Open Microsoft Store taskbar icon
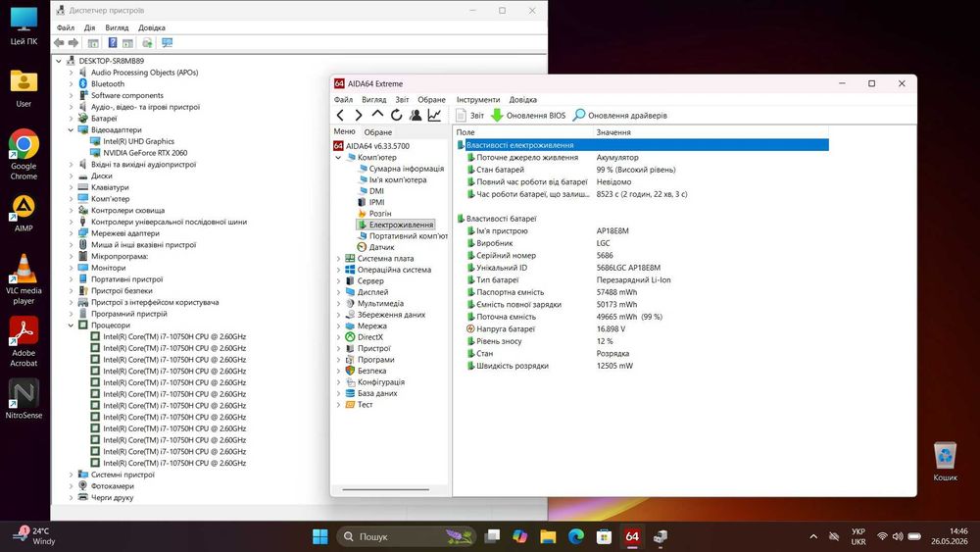 pos(604,536)
